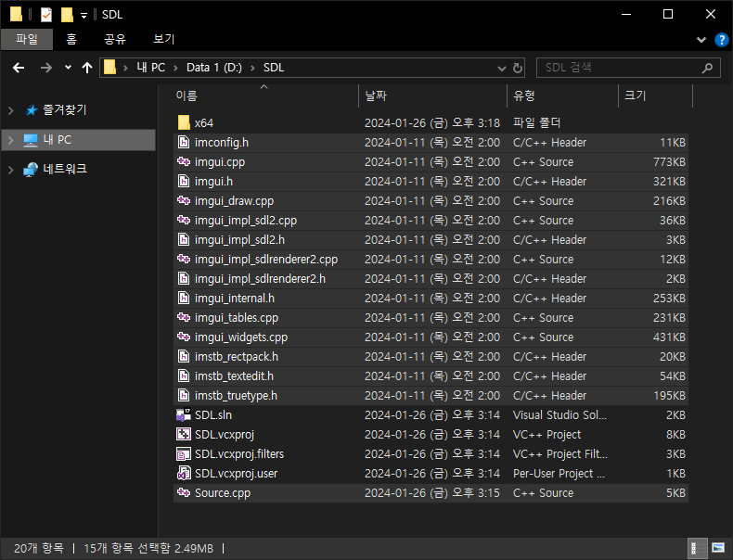Click the x64 folder icon
The width and height of the screenshot is (733, 560).
click(184, 122)
